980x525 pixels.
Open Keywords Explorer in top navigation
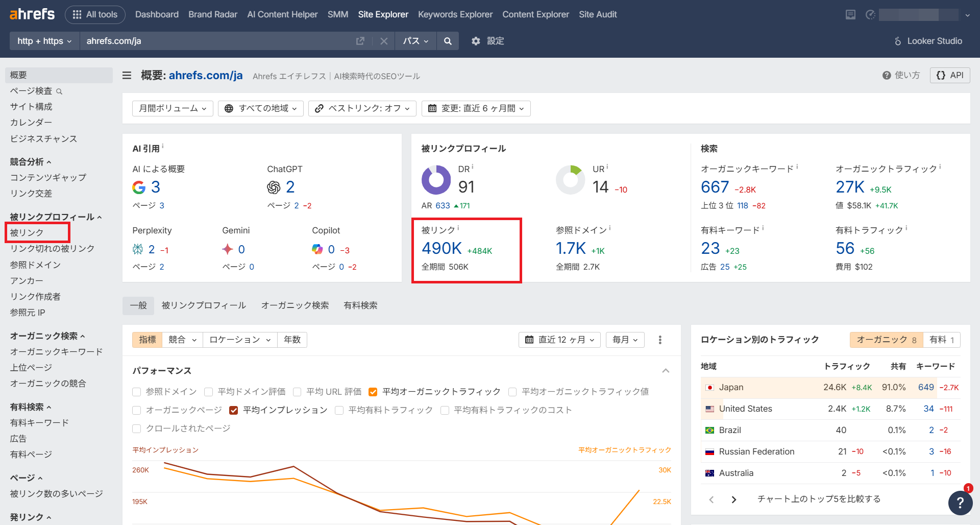(x=455, y=14)
